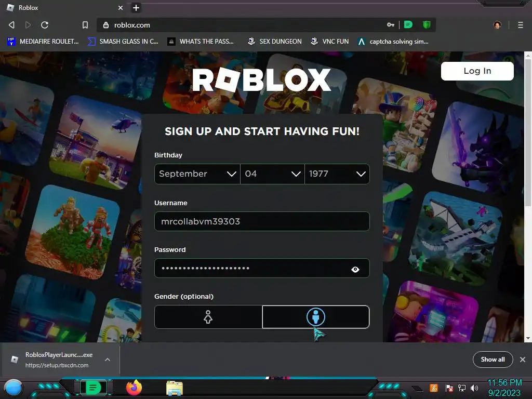
Task: Click the padlock site info icon
Action: click(106, 25)
